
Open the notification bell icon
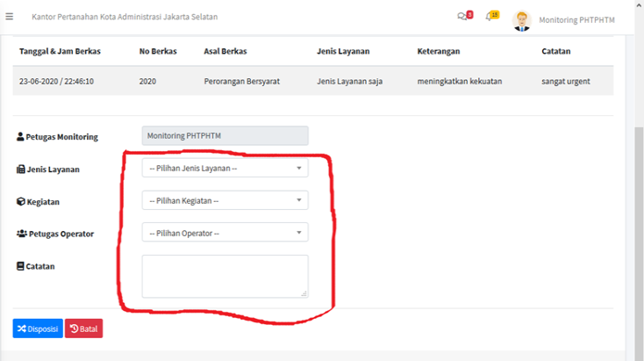[x=490, y=17]
